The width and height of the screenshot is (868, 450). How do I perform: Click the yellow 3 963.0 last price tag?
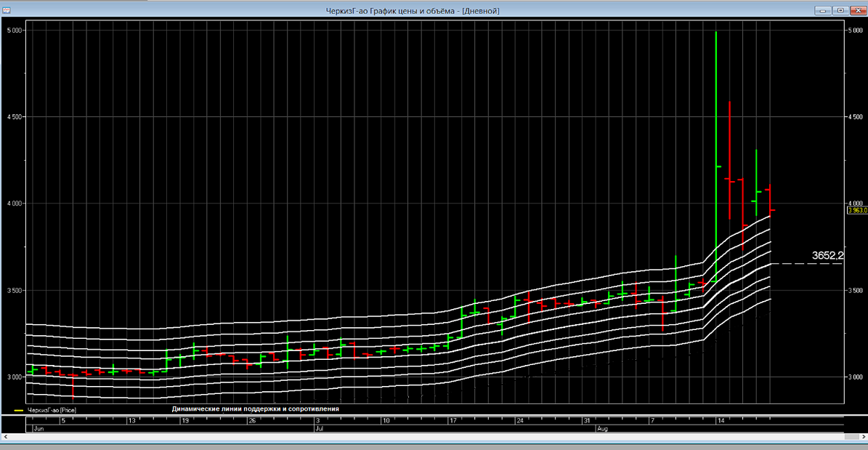(857, 210)
